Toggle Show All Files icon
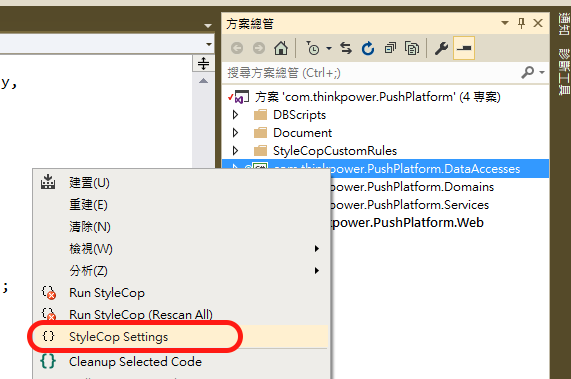The image size is (571, 379). click(x=412, y=48)
